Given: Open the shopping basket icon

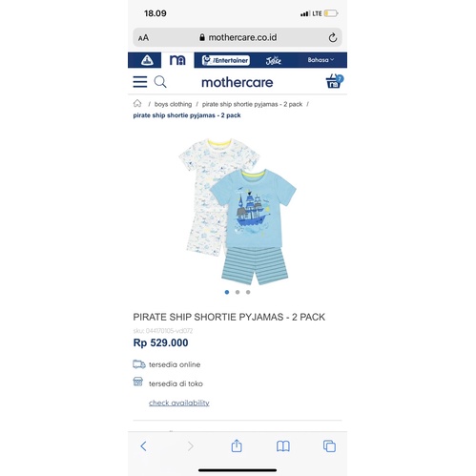Looking at the screenshot, I should (335, 81).
